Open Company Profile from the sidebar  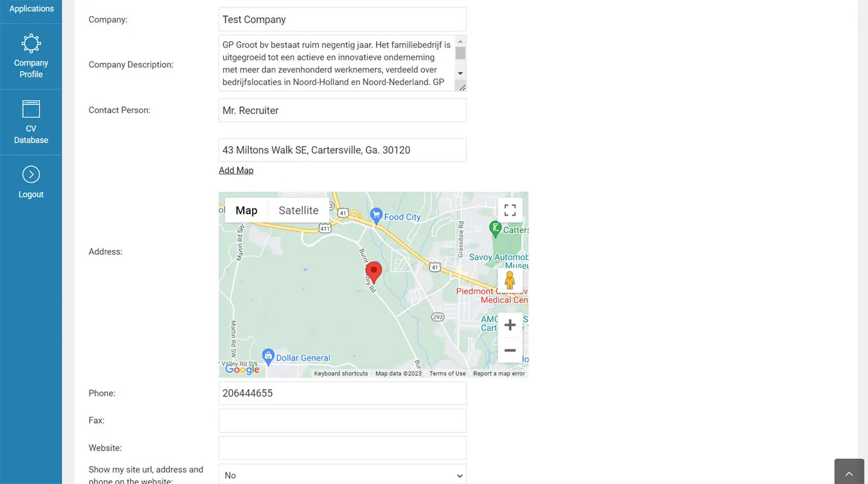(x=31, y=57)
